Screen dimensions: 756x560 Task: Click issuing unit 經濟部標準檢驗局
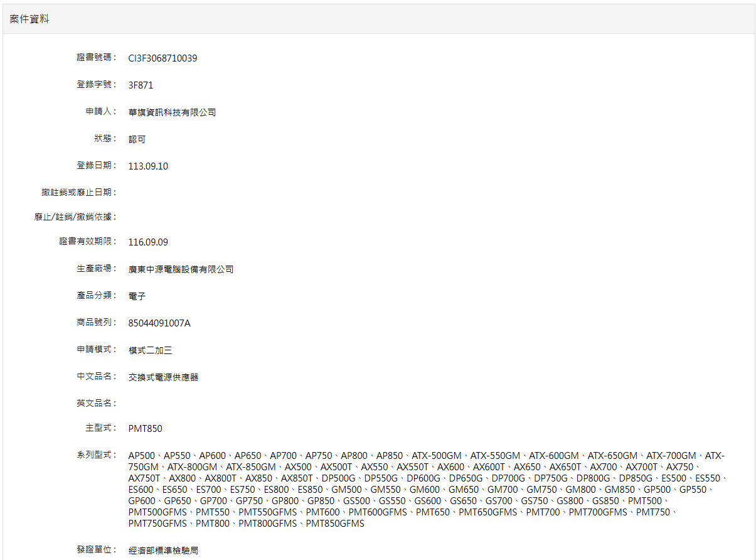click(x=163, y=551)
